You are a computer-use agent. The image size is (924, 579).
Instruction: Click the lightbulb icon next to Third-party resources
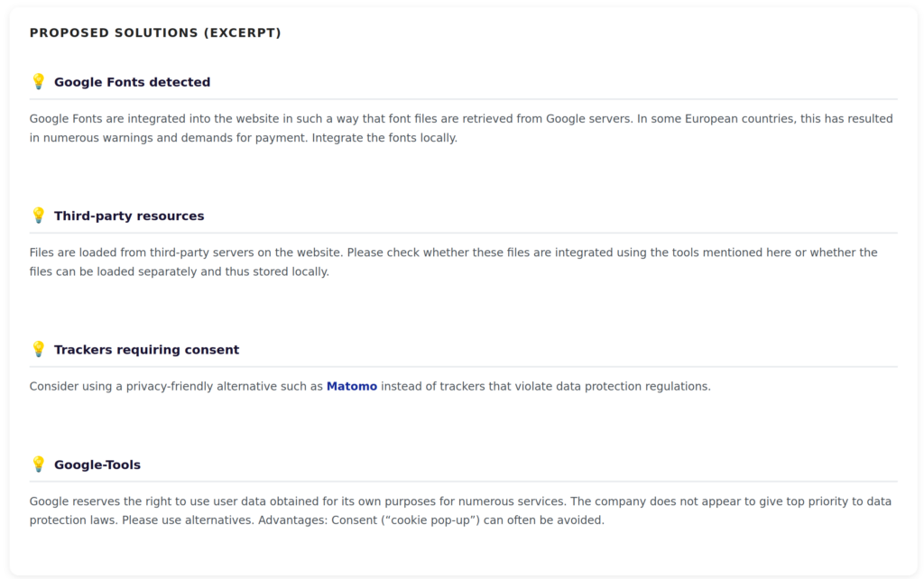(x=38, y=216)
